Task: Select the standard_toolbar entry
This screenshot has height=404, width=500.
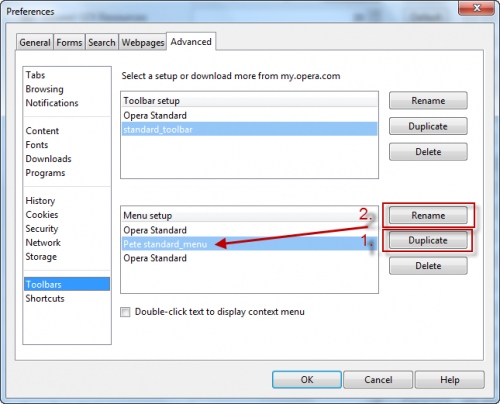Action: pyautogui.click(x=249, y=129)
